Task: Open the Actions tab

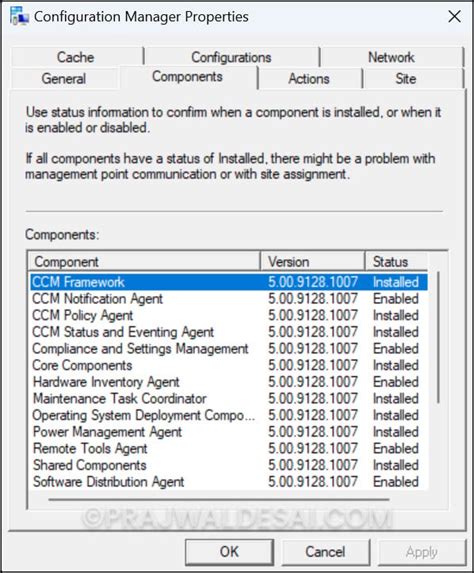Action: [309, 78]
